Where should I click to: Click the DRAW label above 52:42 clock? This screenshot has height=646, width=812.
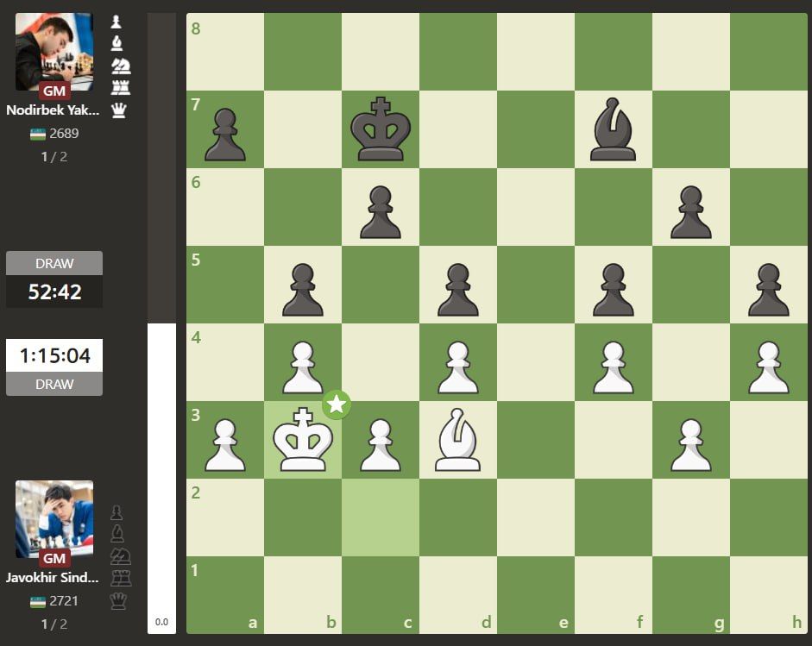click(x=54, y=263)
